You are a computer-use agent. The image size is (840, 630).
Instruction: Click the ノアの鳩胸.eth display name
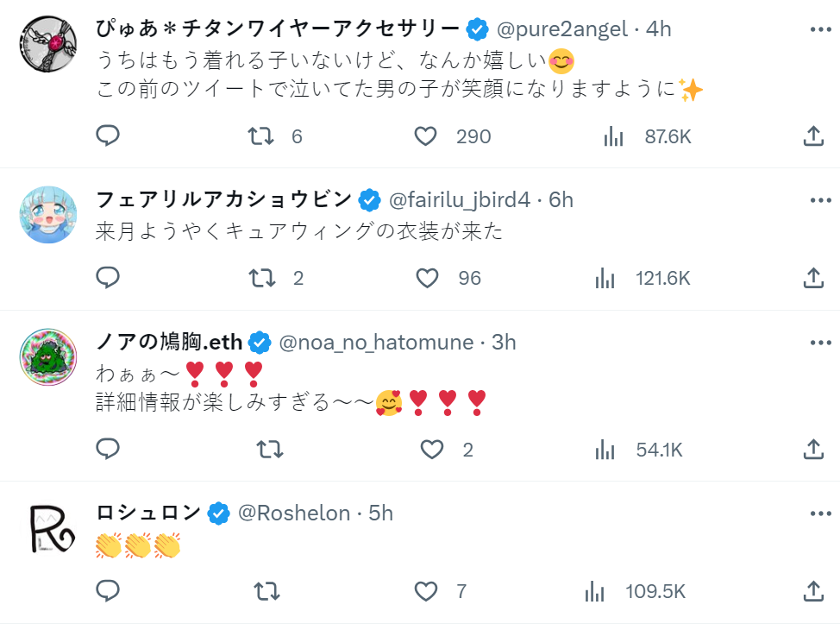(x=169, y=343)
